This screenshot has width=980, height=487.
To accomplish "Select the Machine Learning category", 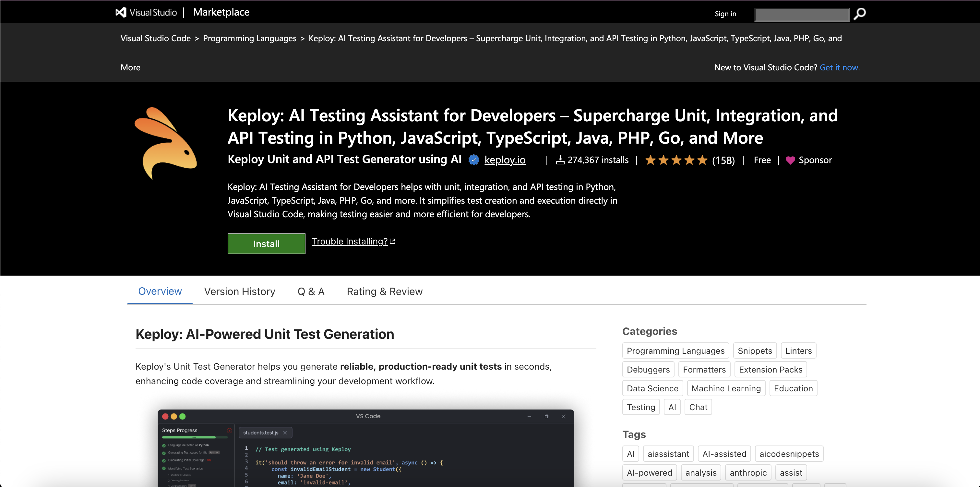I will pyautogui.click(x=726, y=388).
